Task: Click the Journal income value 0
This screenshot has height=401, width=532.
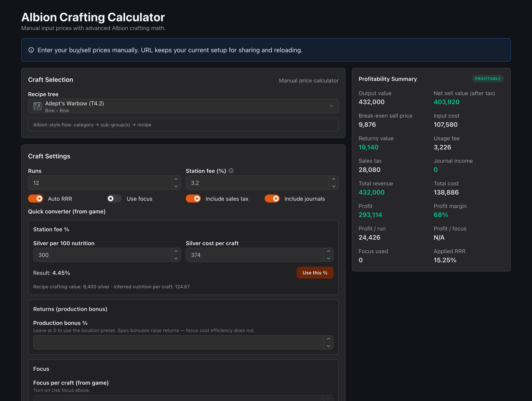Action: [436, 170]
